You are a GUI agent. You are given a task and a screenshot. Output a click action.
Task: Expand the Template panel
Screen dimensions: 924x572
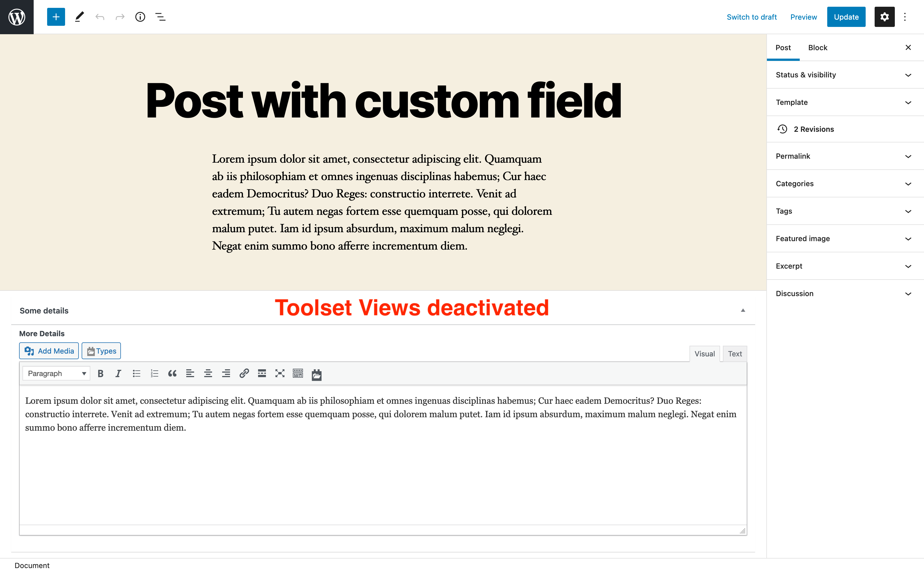[845, 102]
